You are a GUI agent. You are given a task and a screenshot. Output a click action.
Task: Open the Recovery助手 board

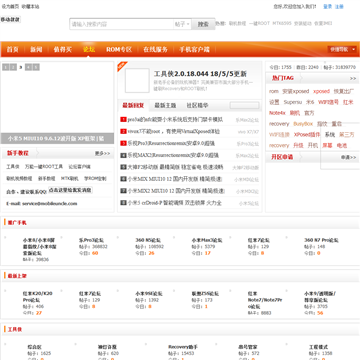(183, 347)
